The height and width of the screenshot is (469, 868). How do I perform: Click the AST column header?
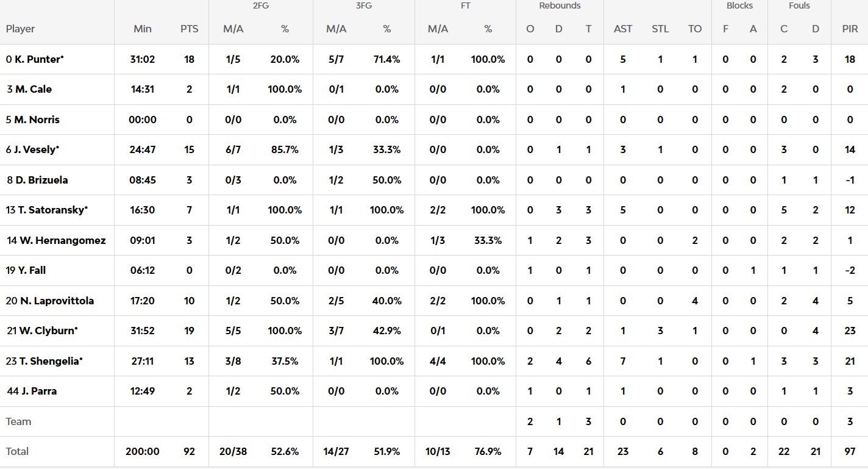(x=623, y=29)
